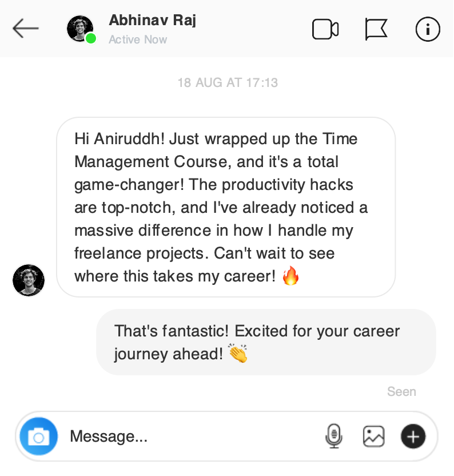
Task: Attach a photo using the gallery icon
Action: pos(373,436)
